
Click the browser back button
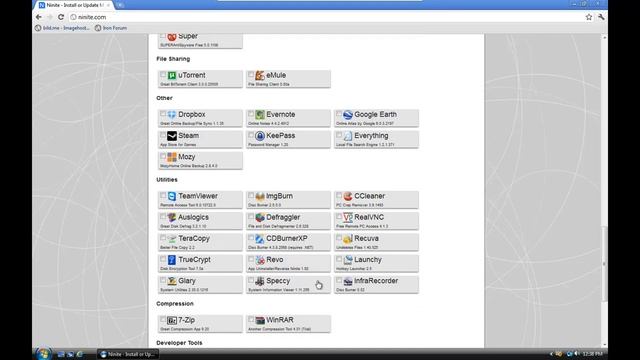point(39,17)
